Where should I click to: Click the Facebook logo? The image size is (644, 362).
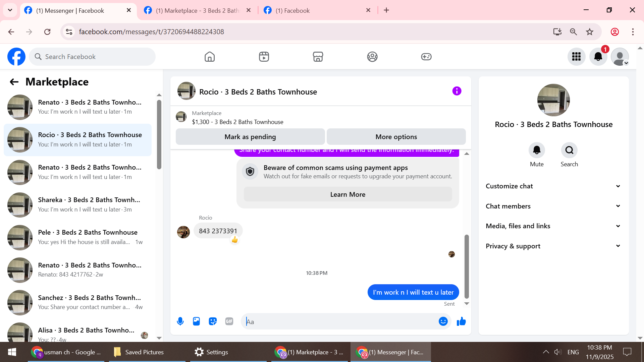pyautogui.click(x=16, y=57)
